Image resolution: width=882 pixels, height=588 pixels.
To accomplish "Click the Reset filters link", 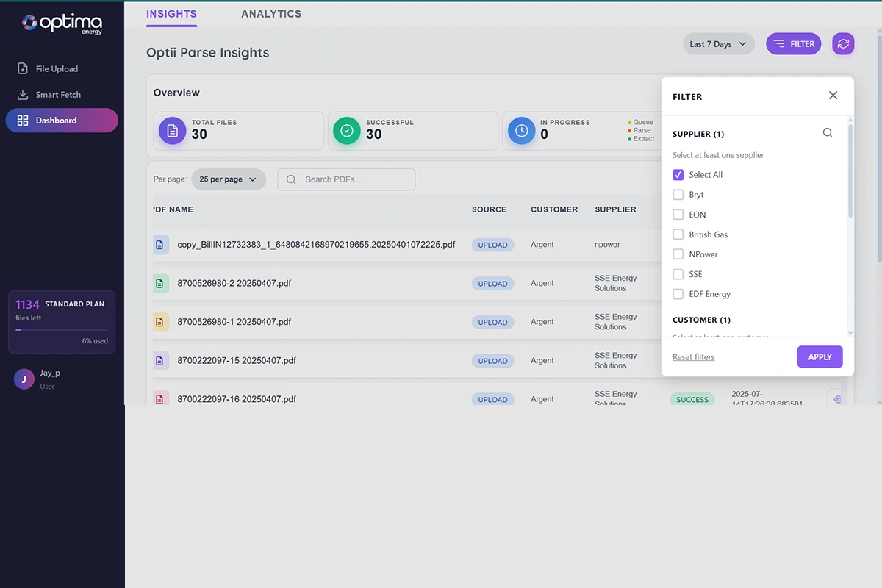I will pyautogui.click(x=694, y=357).
